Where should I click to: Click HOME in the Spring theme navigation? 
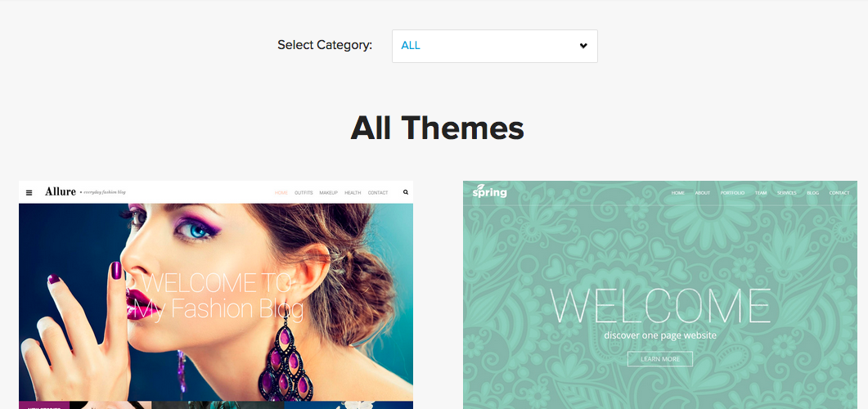tap(678, 192)
